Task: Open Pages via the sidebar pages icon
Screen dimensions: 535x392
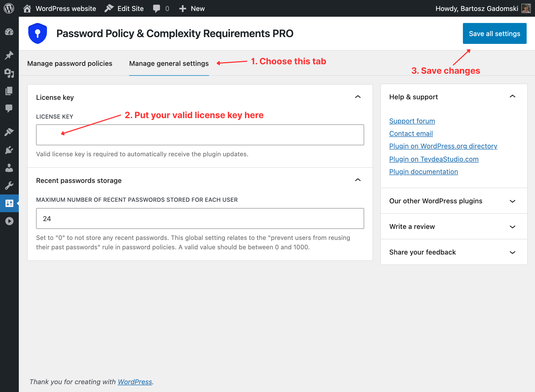Action: (x=9, y=91)
